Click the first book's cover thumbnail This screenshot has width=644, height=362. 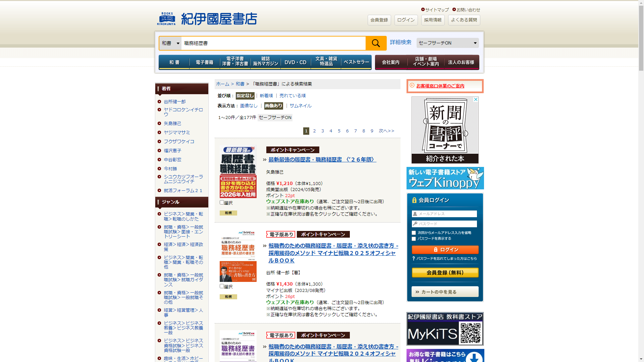point(238,172)
